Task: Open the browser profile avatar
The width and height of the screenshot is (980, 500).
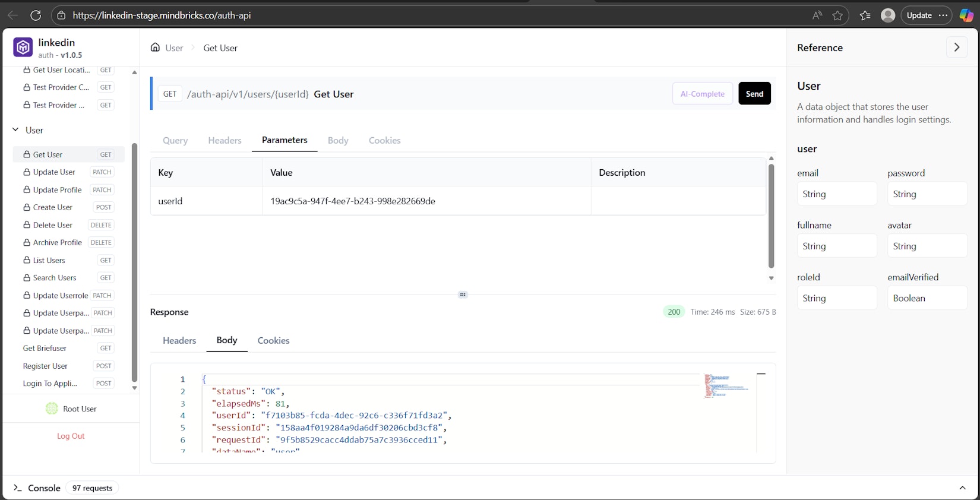Action: [888, 15]
